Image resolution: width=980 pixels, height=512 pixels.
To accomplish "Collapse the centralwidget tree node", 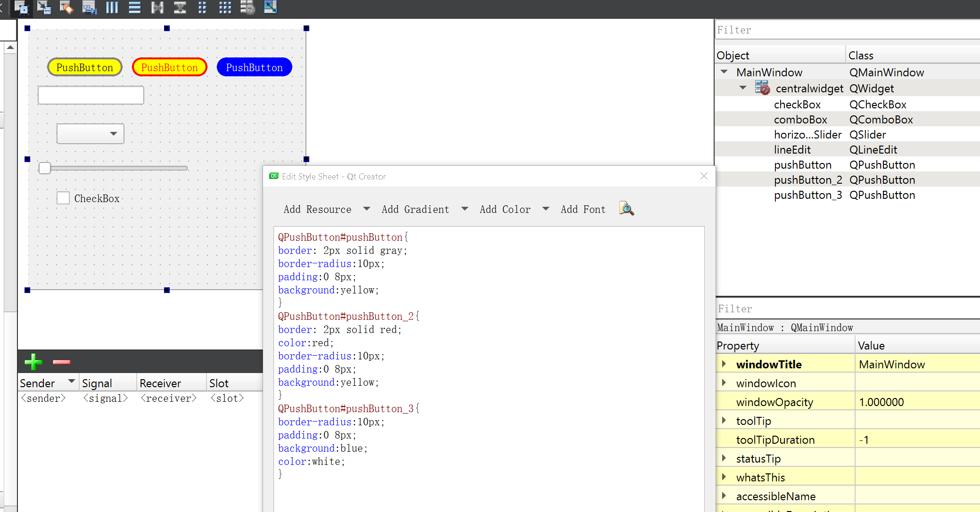I will click(743, 88).
